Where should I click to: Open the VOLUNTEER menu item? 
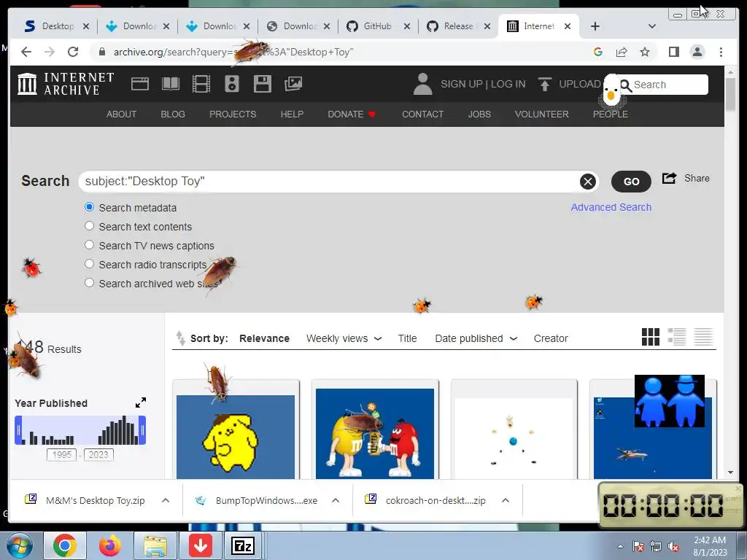pyautogui.click(x=542, y=114)
